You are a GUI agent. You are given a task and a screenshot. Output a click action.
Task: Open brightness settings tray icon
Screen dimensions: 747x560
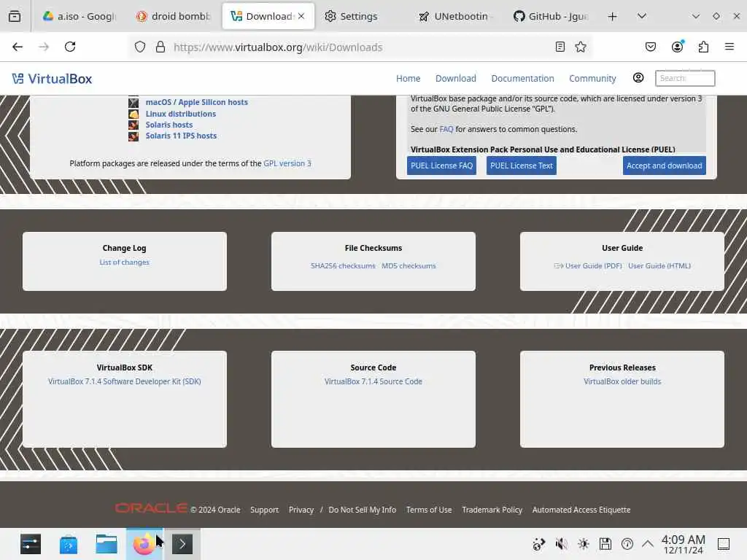[x=583, y=544]
